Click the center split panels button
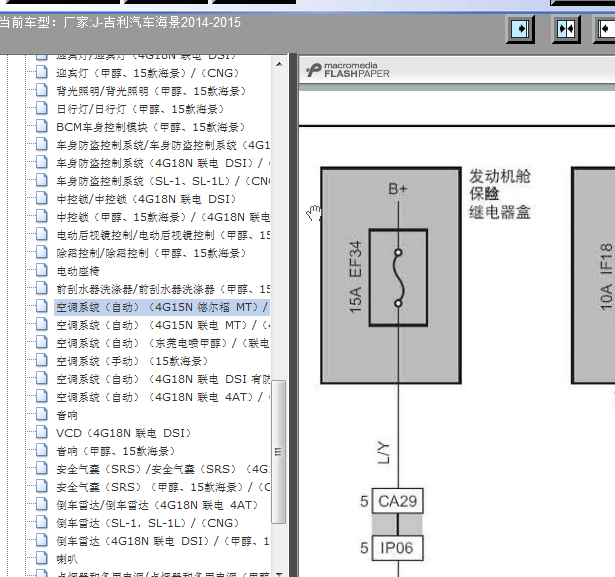This screenshot has width=615, height=577. pyautogui.click(x=566, y=29)
